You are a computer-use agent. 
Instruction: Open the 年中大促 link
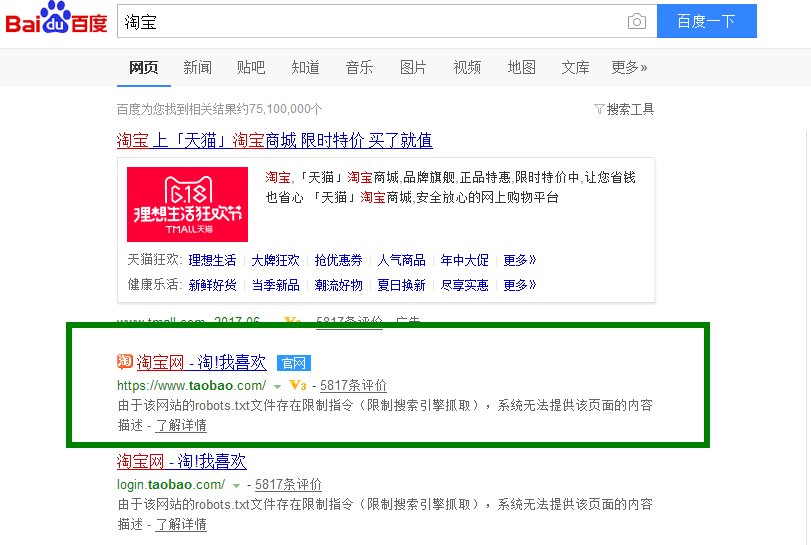click(464, 260)
